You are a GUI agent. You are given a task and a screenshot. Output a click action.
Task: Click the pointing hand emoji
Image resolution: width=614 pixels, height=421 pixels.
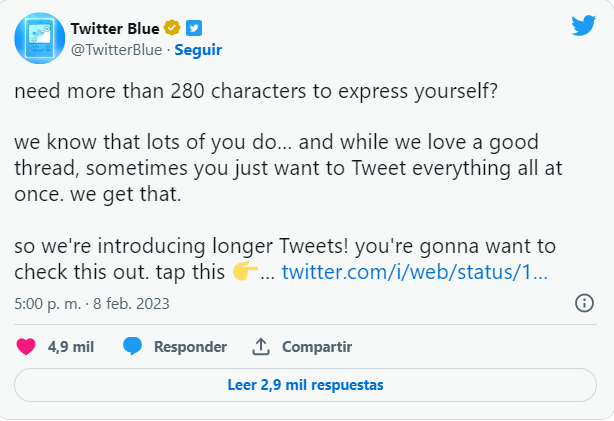click(x=245, y=272)
